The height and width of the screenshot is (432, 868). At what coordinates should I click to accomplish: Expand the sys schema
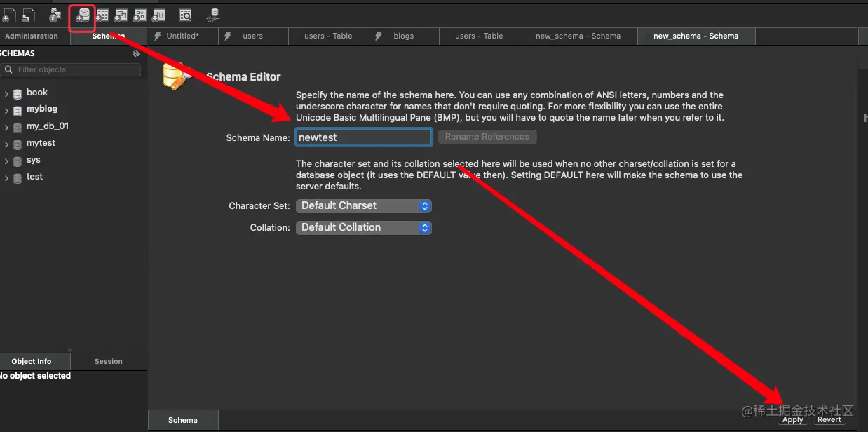6,161
